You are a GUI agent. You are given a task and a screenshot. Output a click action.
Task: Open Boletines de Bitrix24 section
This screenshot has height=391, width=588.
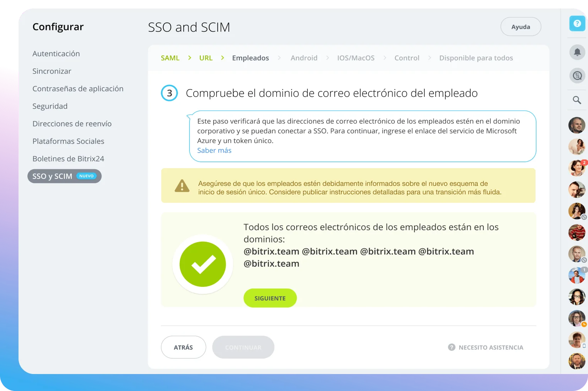click(x=68, y=159)
